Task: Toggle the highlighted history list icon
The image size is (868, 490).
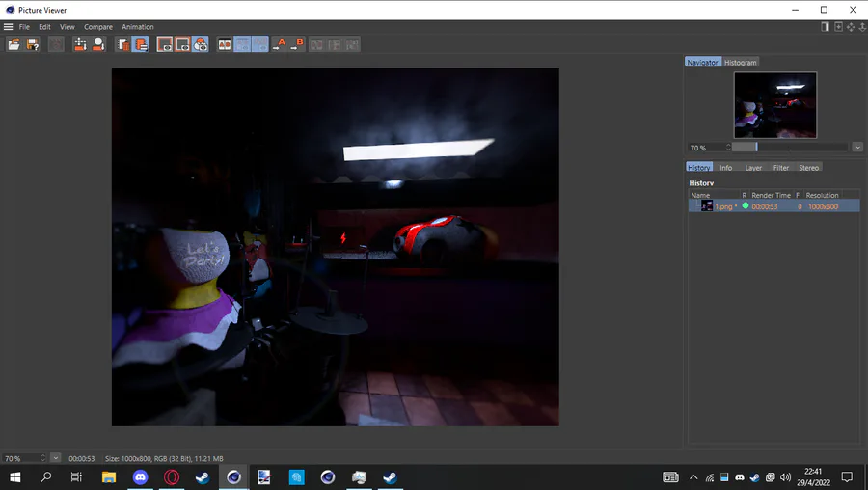Action: (x=141, y=44)
